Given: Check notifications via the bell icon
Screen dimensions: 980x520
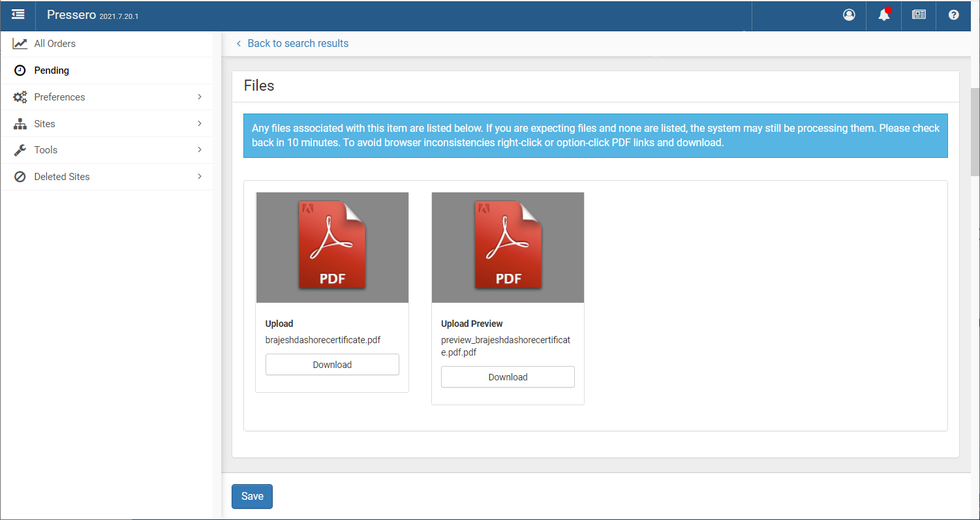Looking at the screenshot, I should 884,15.
